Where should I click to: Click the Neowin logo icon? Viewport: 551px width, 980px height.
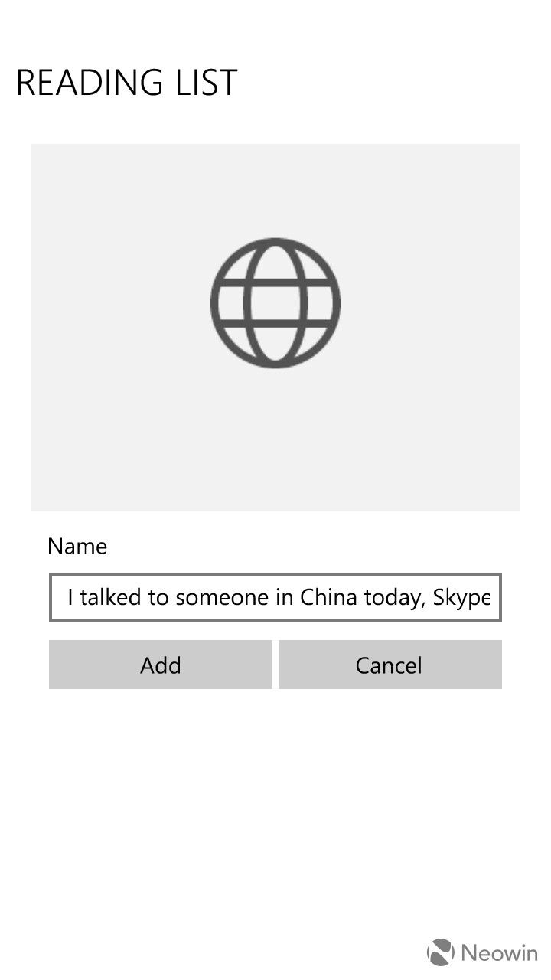click(441, 952)
